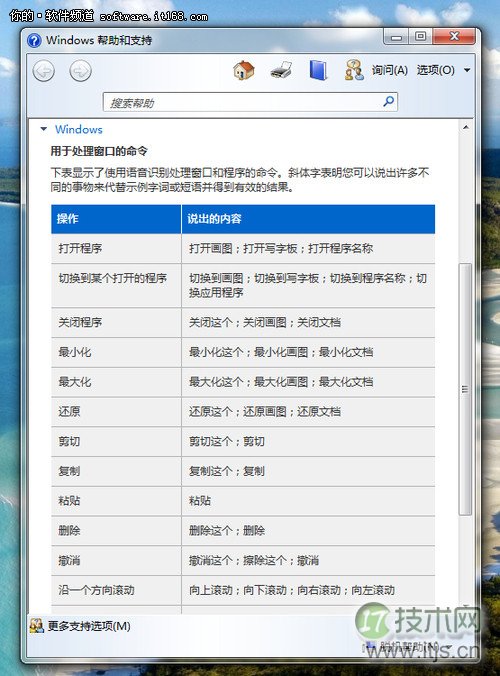
Task: Click the 用于处理窗口的命令 heading
Action: pyautogui.click(x=99, y=151)
